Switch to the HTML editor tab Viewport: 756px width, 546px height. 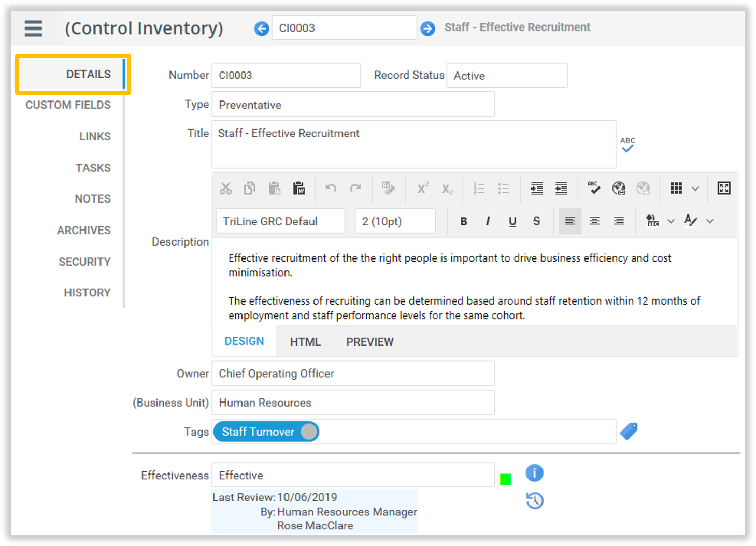(x=305, y=342)
